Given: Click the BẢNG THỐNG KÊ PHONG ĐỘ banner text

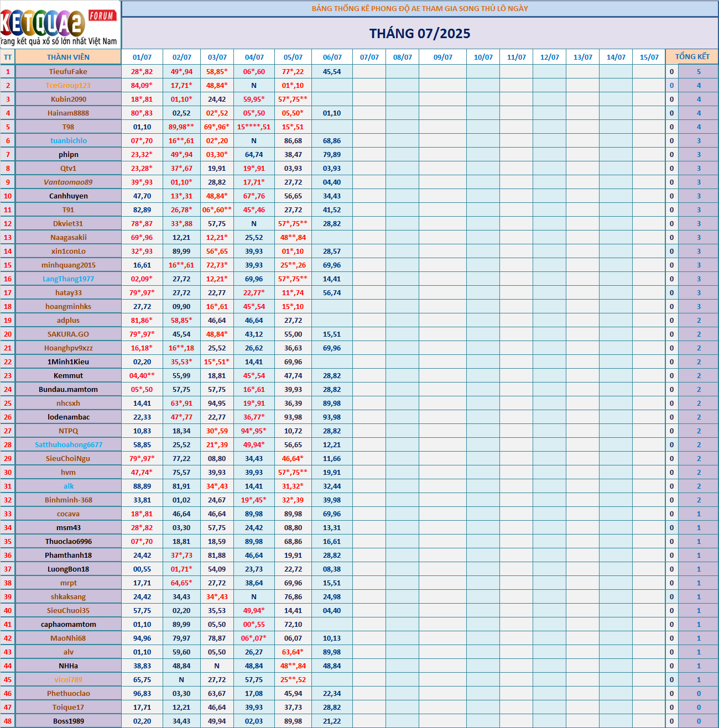Looking at the screenshot, I should [420, 8].
